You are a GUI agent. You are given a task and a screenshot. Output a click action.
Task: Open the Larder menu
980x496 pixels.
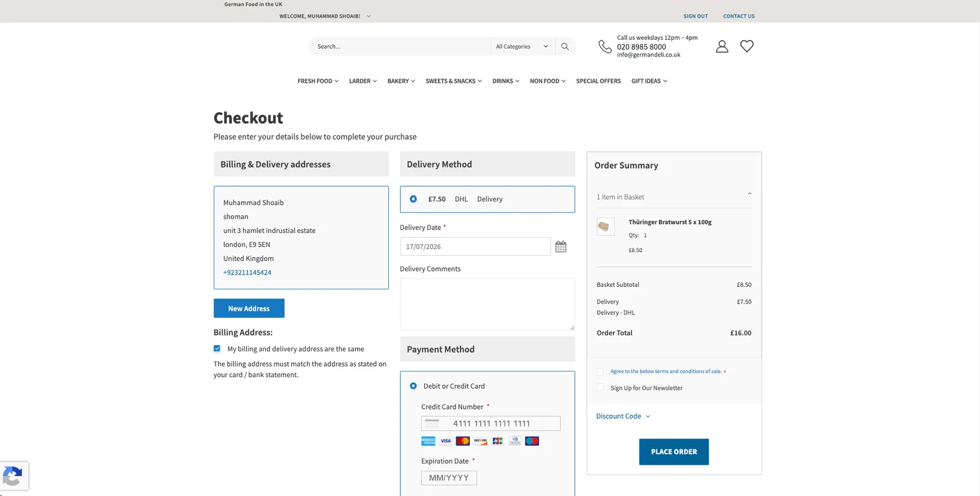[x=363, y=81]
